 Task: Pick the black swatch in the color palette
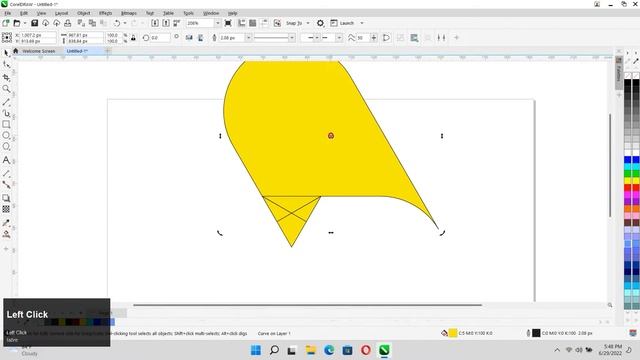tap(628, 83)
